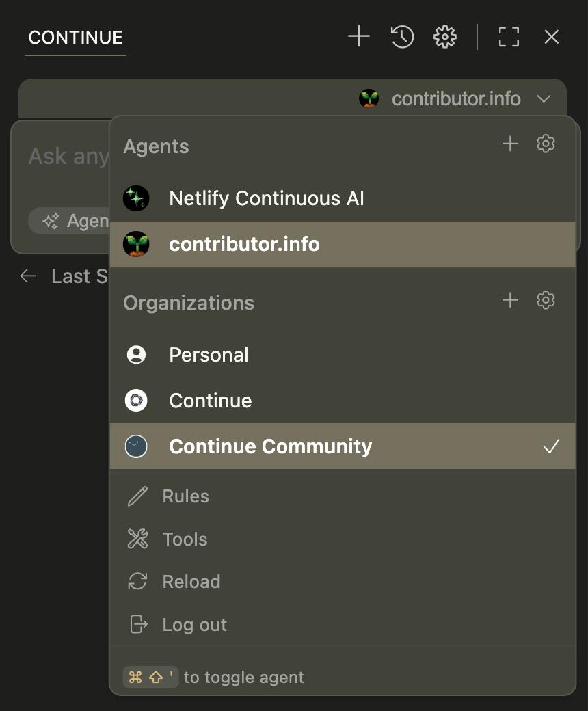
Task: Keep Continue Community selected as active organization
Action: click(x=270, y=446)
